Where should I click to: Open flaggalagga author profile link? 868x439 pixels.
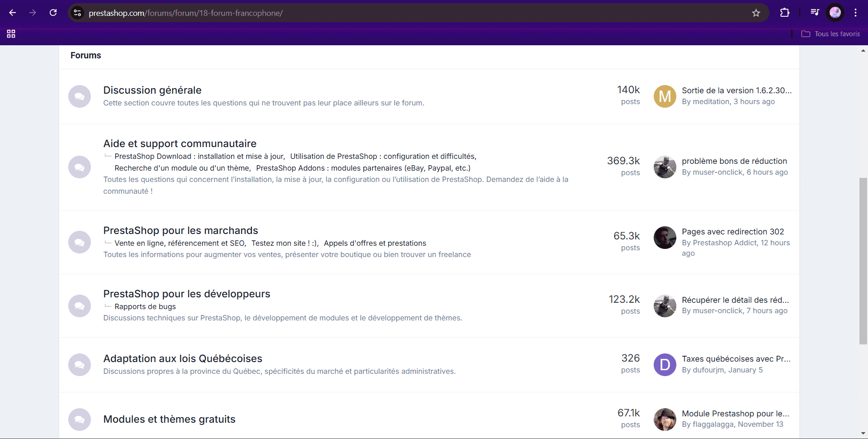coord(713,425)
